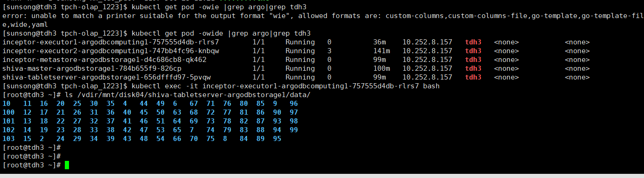Click the green terminal cursor block
Image resolution: width=644 pixels, height=178 pixels.
(67, 165)
